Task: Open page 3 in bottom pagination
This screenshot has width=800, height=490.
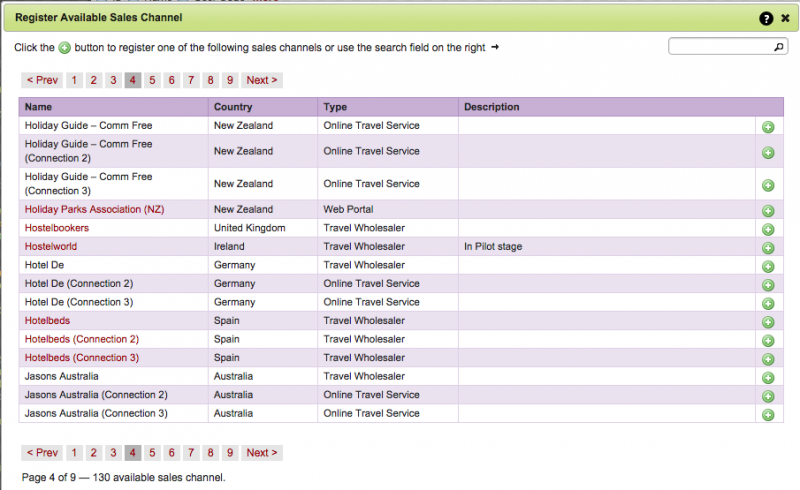Action: click(x=113, y=453)
